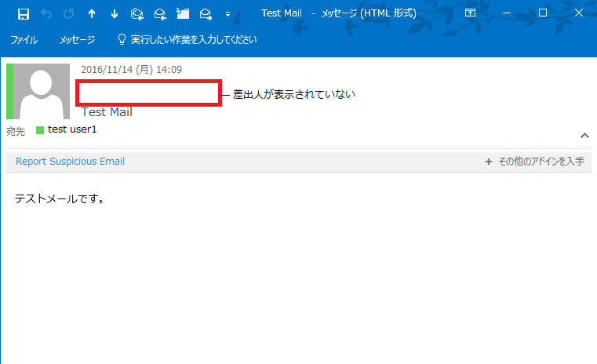Screen dimensions: 597x364
Task: Click Report Suspicious Email add-in
Action: pos(70,162)
